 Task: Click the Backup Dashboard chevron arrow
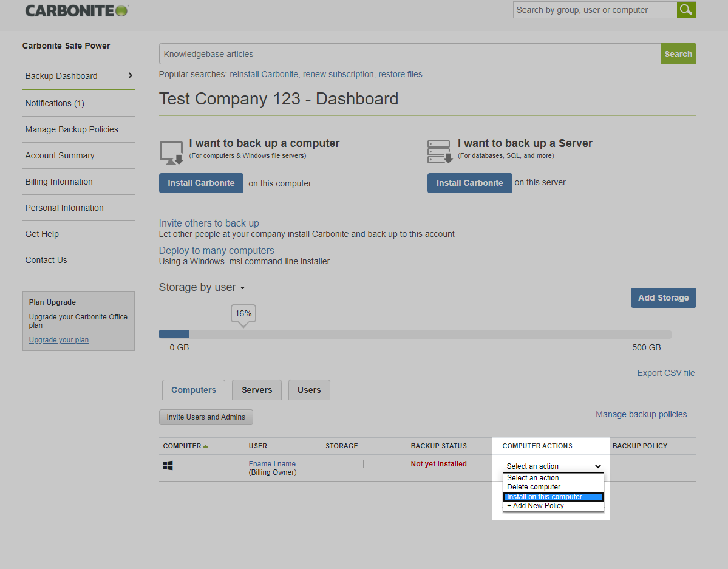130,76
